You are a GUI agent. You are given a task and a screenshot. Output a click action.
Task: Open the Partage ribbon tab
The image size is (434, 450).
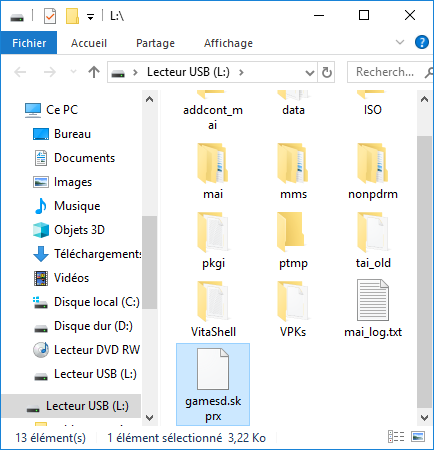(155, 43)
